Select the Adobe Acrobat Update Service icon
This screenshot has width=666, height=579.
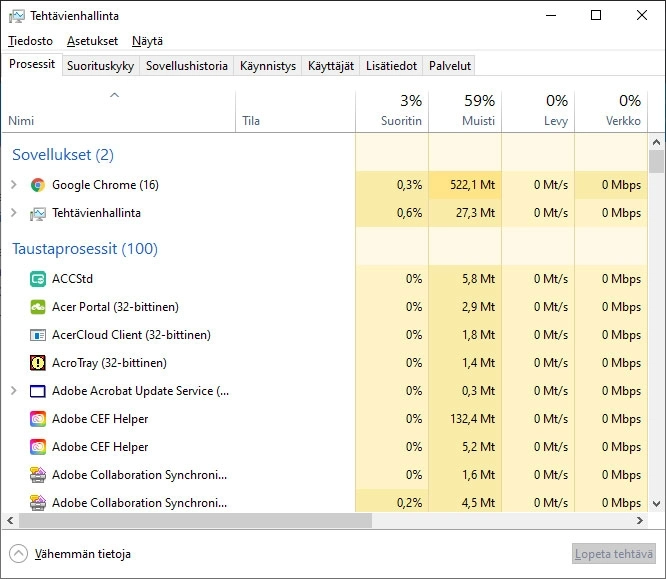pos(38,391)
